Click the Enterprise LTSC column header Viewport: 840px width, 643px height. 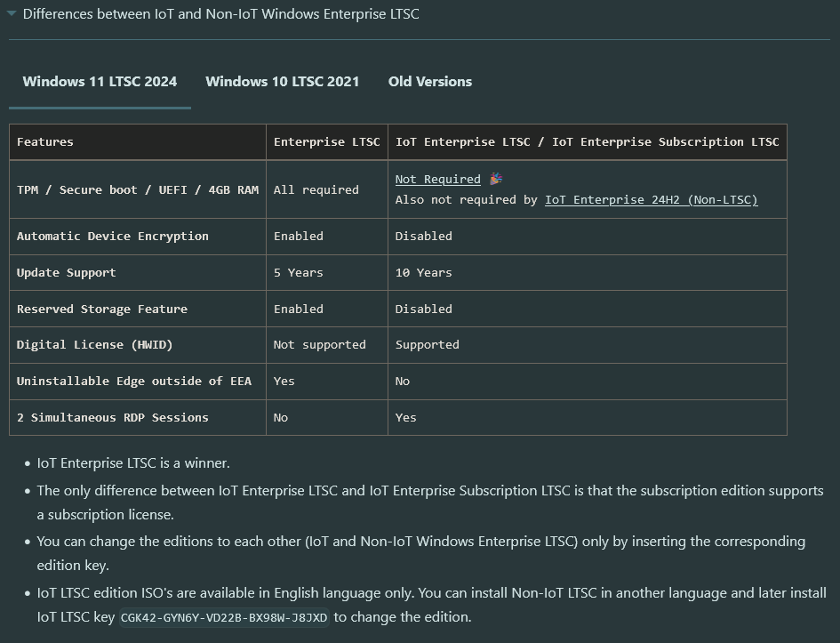click(x=327, y=142)
